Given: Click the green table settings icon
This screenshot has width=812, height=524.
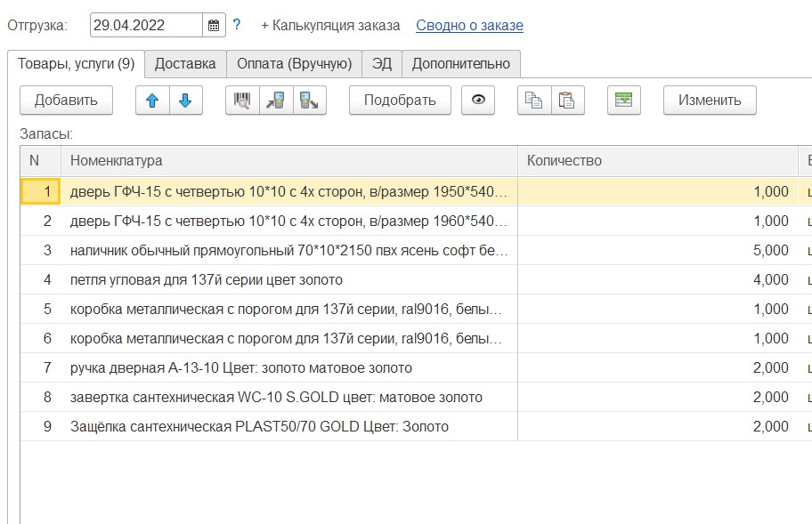Looking at the screenshot, I should click(x=624, y=101).
